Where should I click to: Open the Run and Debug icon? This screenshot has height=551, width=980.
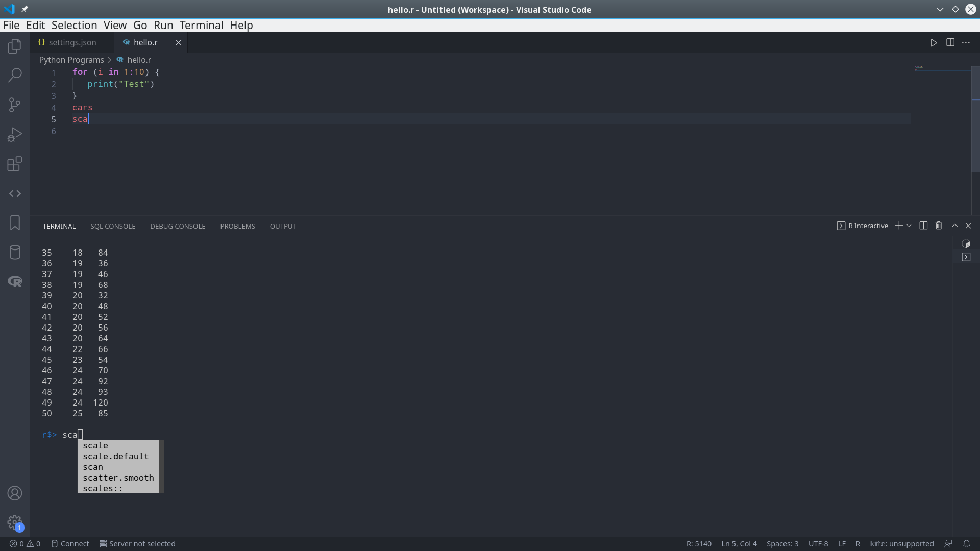15,134
